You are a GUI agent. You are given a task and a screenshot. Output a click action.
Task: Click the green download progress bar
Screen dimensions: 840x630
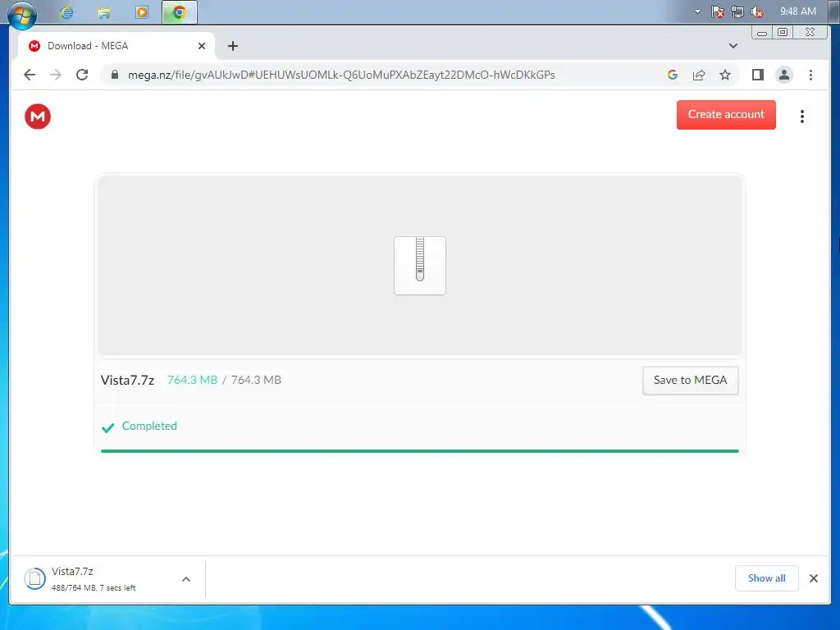point(420,451)
